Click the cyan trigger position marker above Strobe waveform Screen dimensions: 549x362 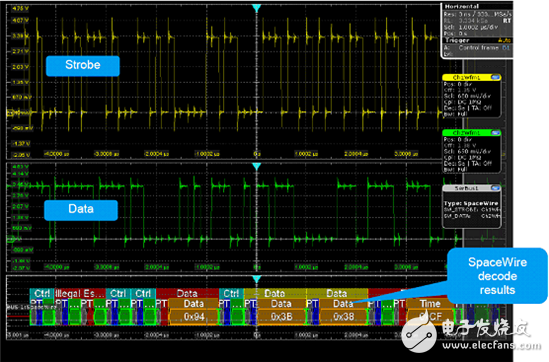pyautogui.click(x=257, y=9)
